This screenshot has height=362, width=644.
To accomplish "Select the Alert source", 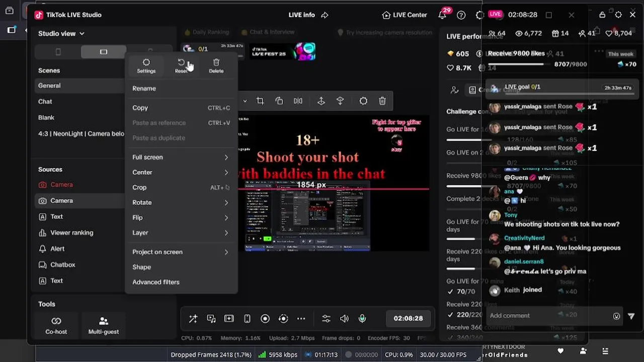I will 80,249.
